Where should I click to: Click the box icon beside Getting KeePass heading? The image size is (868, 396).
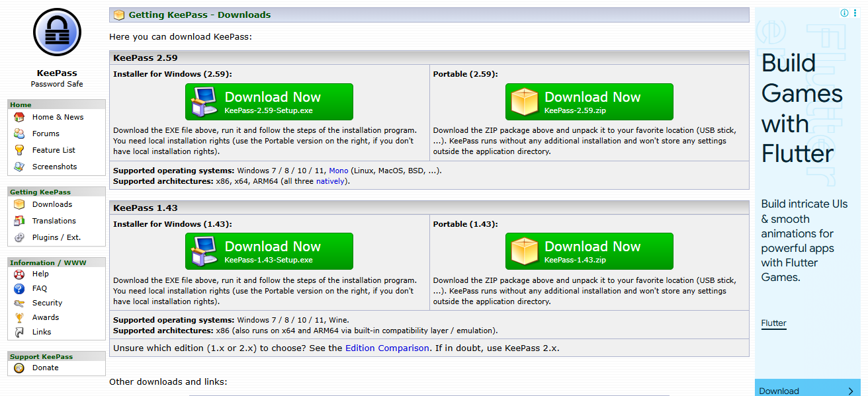coord(119,15)
